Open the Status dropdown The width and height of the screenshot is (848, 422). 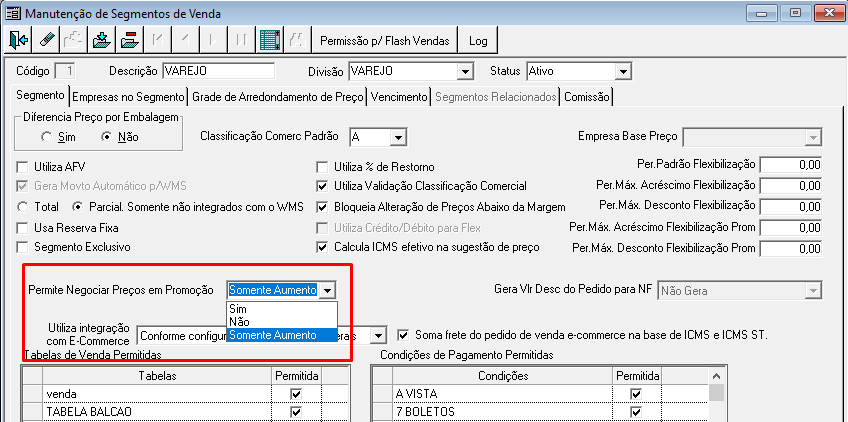click(x=623, y=71)
